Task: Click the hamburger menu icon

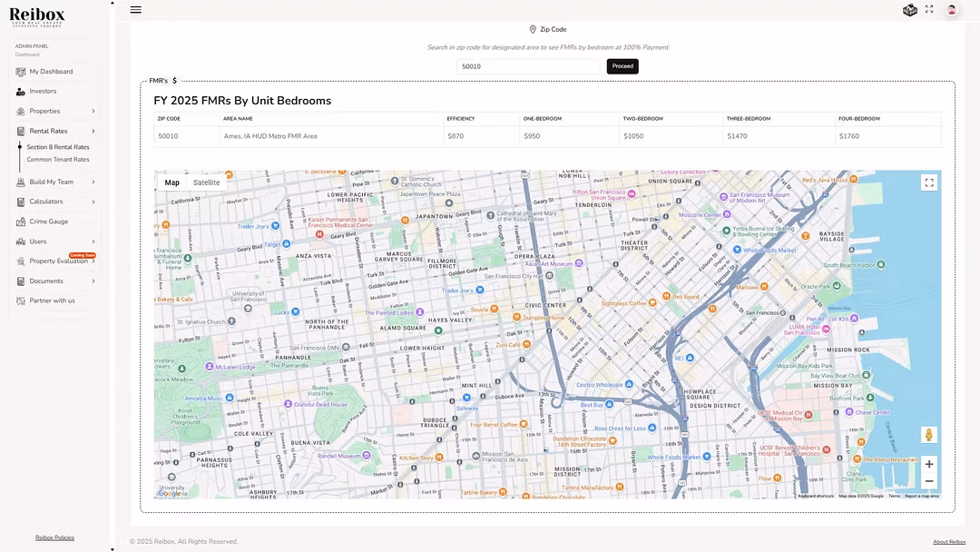Action: click(135, 10)
